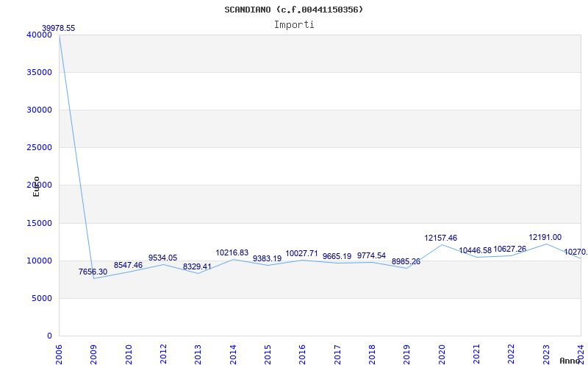Click the 0 y-axis tick label
The width and height of the screenshot is (588, 368).
[49, 336]
